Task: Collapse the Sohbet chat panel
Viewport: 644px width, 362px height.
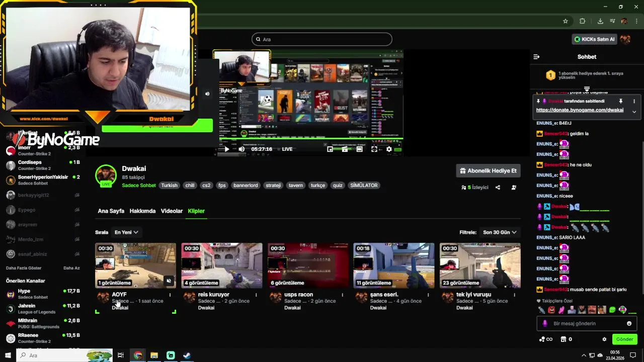Action: click(x=536, y=57)
